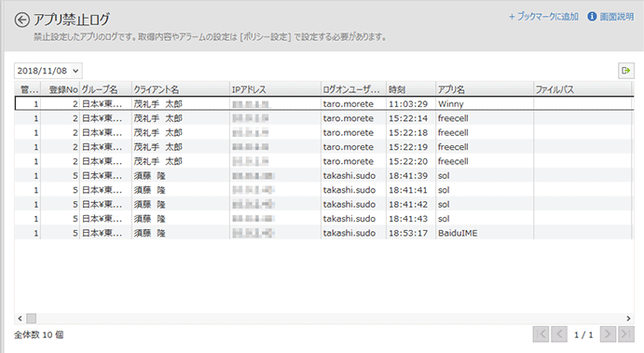Viewport: 644px width, 353px height.
Task: Open the 2018/11/08 date dropdown
Action: point(48,71)
